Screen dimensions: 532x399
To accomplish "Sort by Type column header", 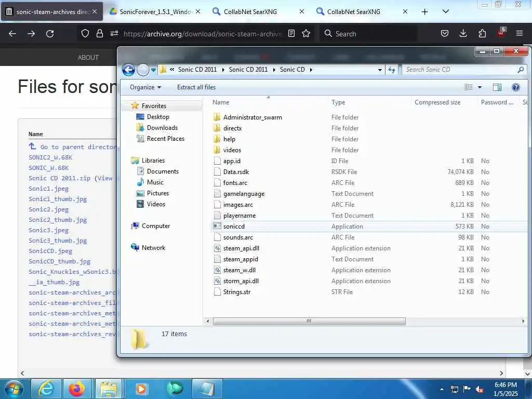I will 338,102.
